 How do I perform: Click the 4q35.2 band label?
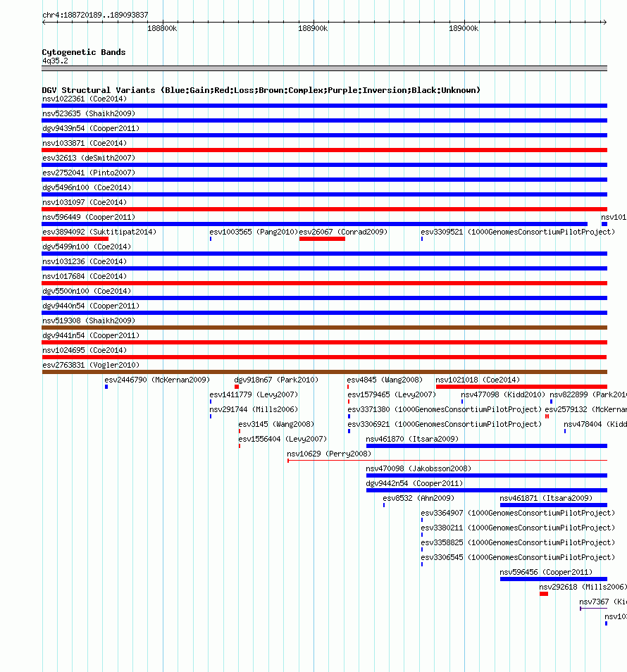coord(55,61)
